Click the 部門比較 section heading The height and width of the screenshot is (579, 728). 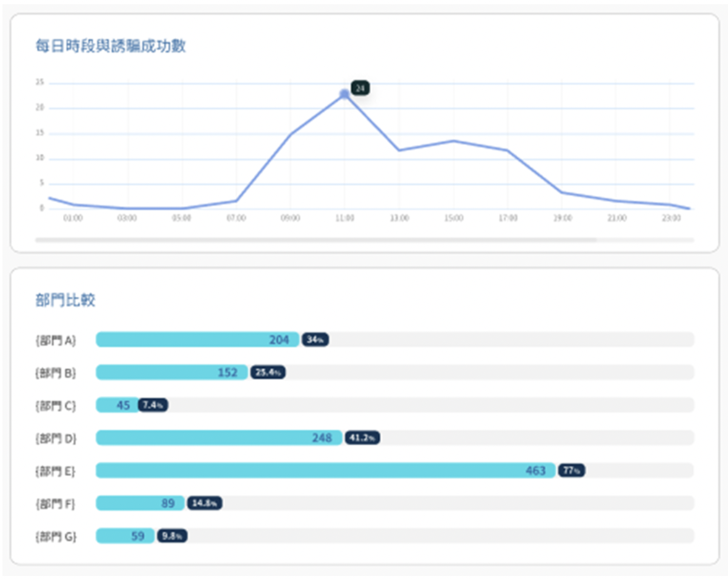coord(65,300)
